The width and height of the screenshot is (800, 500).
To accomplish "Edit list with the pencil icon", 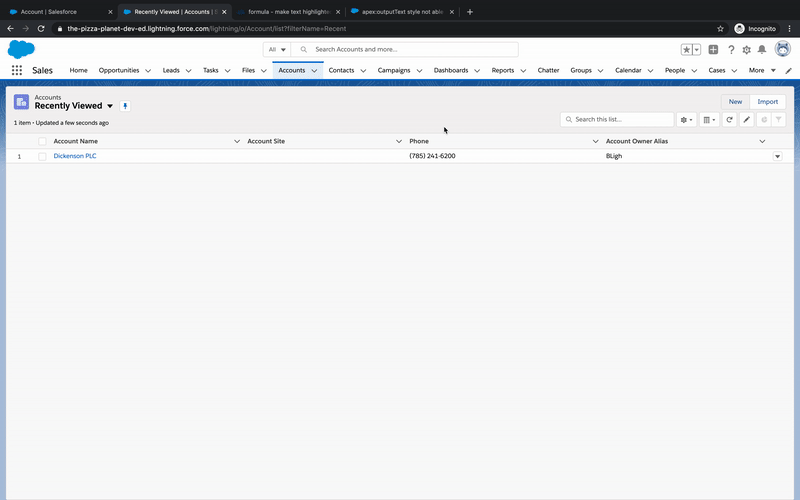I will point(746,119).
